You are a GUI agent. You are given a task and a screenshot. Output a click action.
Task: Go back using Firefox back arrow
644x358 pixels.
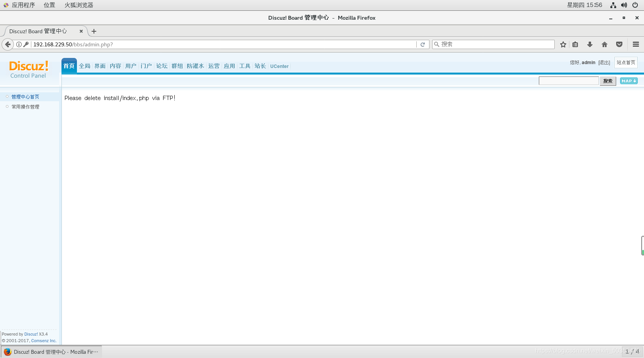[x=8, y=44]
